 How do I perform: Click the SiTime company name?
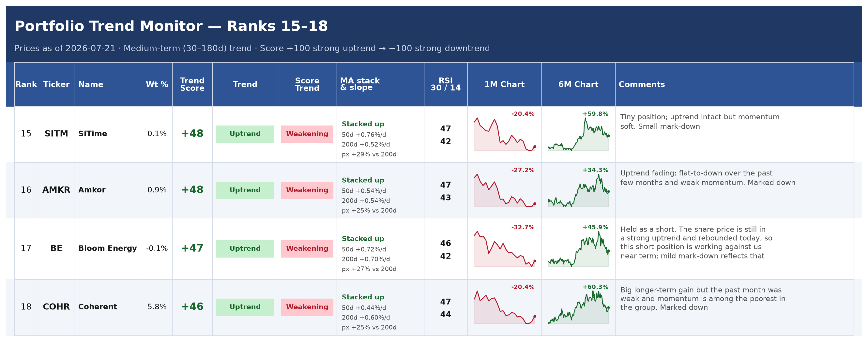(x=93, y=133)
